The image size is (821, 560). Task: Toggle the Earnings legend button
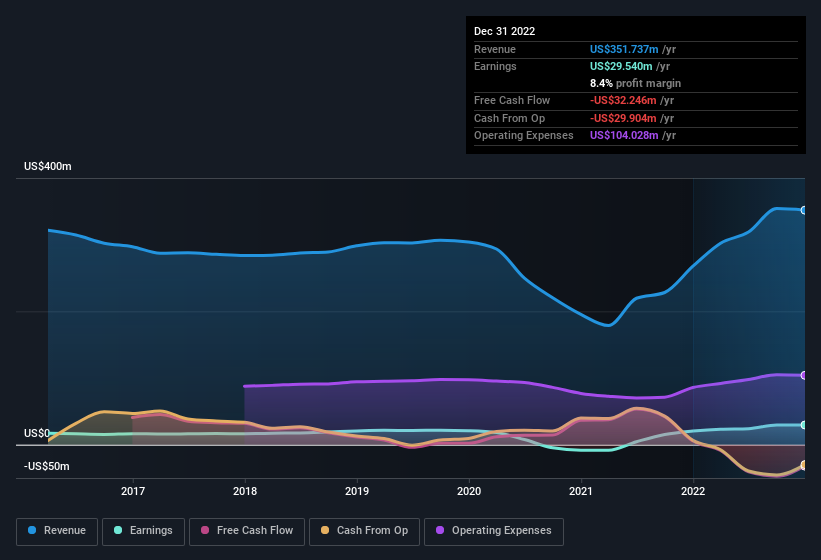click(x=143, y=531)
